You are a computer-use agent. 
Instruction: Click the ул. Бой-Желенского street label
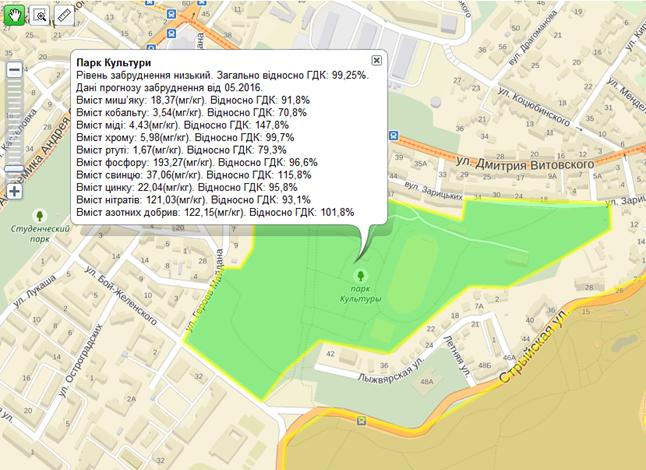120,295
